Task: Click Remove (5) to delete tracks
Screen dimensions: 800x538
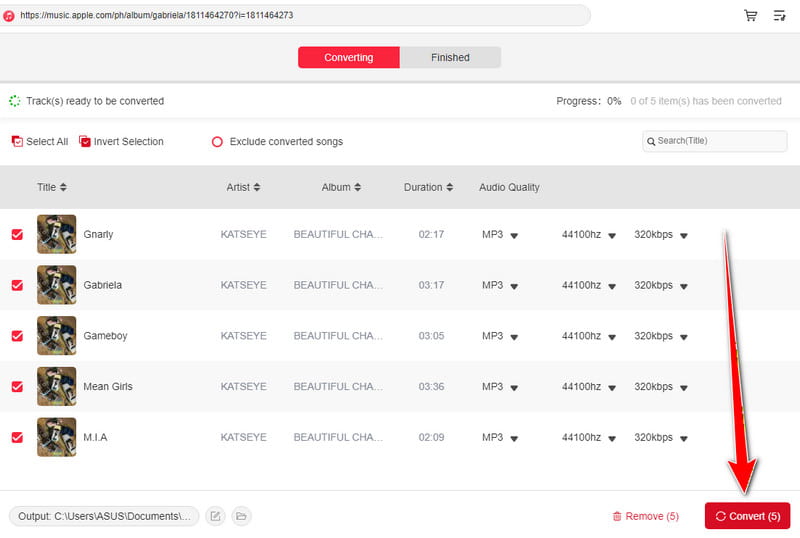Action: [645, 516]
